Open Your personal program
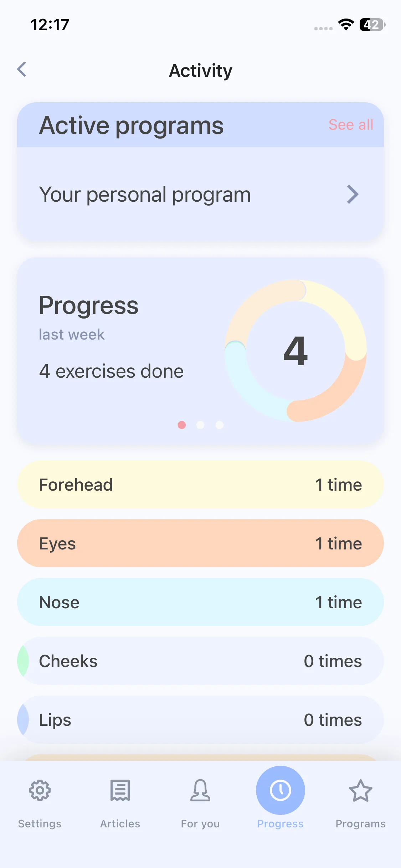This screenshot has height=868, width=401. point(145,195)
